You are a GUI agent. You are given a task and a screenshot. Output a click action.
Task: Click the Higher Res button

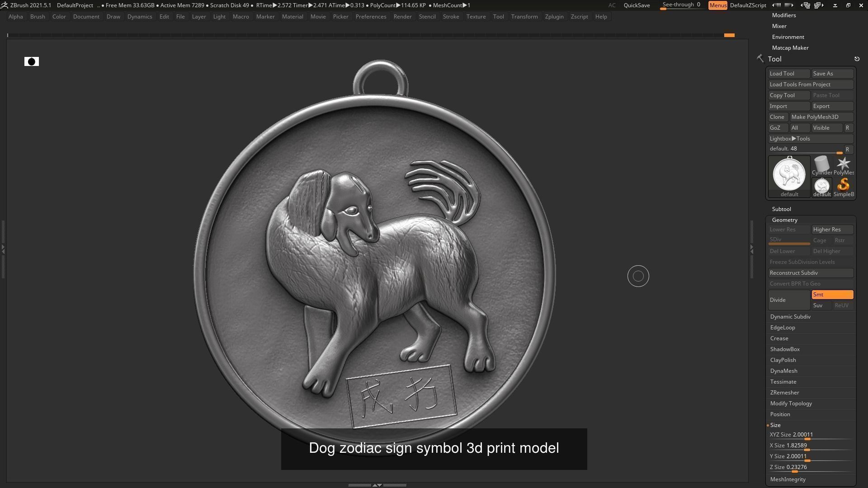click(832, 230)
